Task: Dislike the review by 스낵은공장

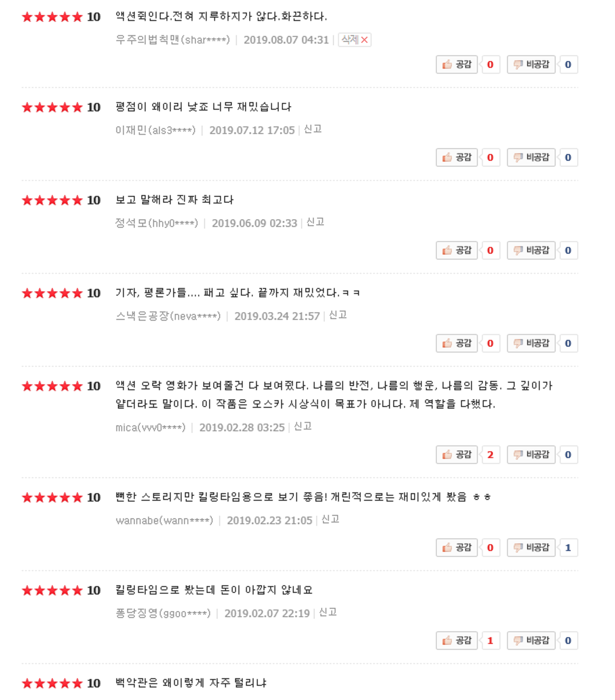Action: coord(531,343)
